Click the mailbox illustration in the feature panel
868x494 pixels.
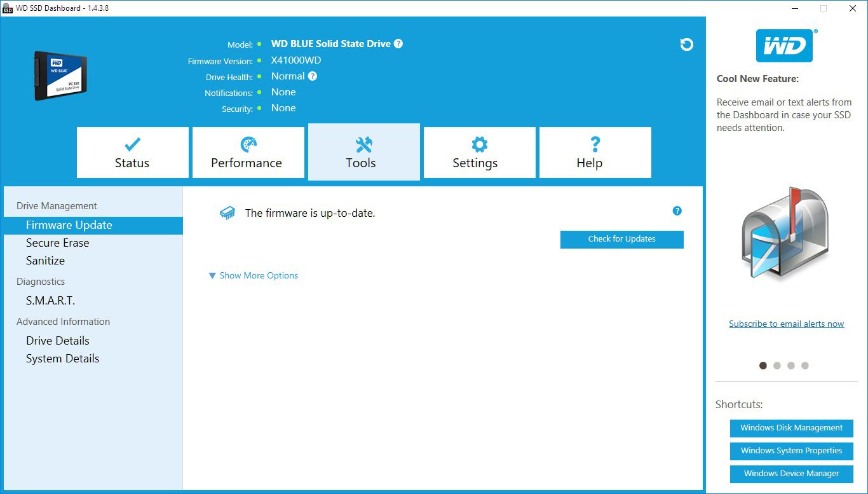786,232
